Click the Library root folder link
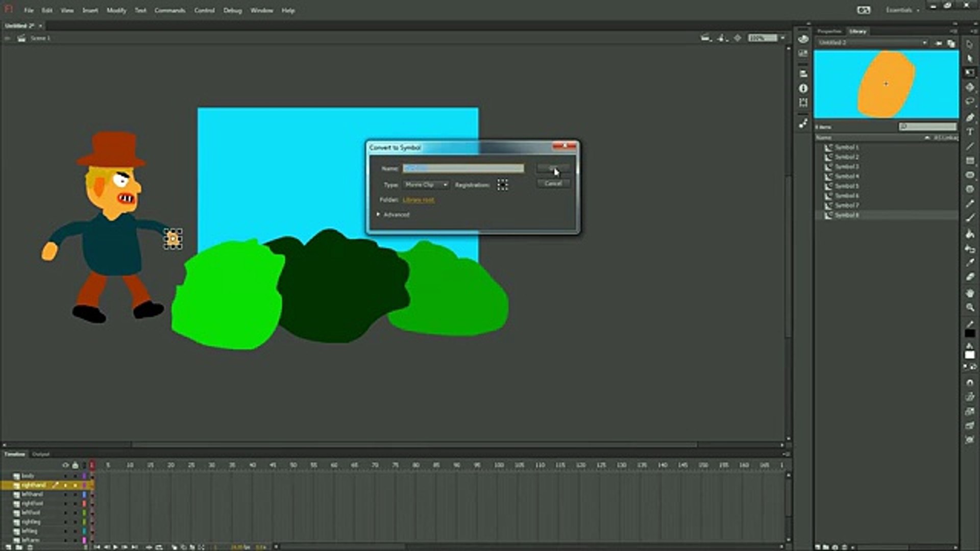 point(419,200)
